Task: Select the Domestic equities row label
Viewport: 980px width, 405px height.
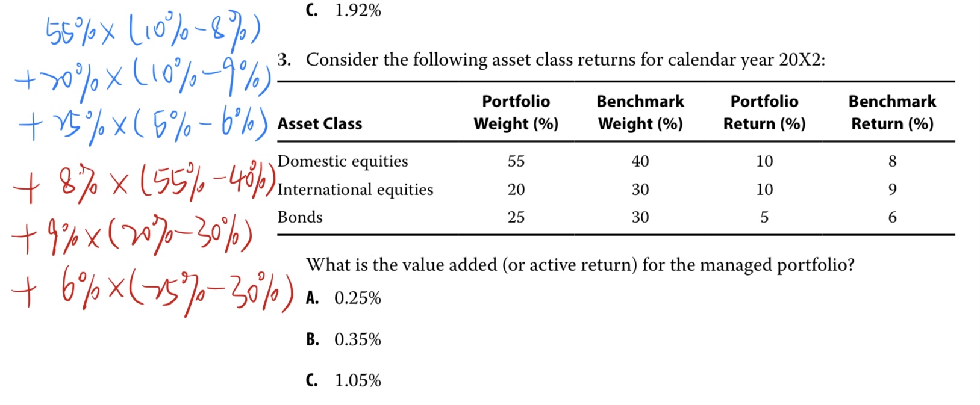Action: tap(342, 161)
